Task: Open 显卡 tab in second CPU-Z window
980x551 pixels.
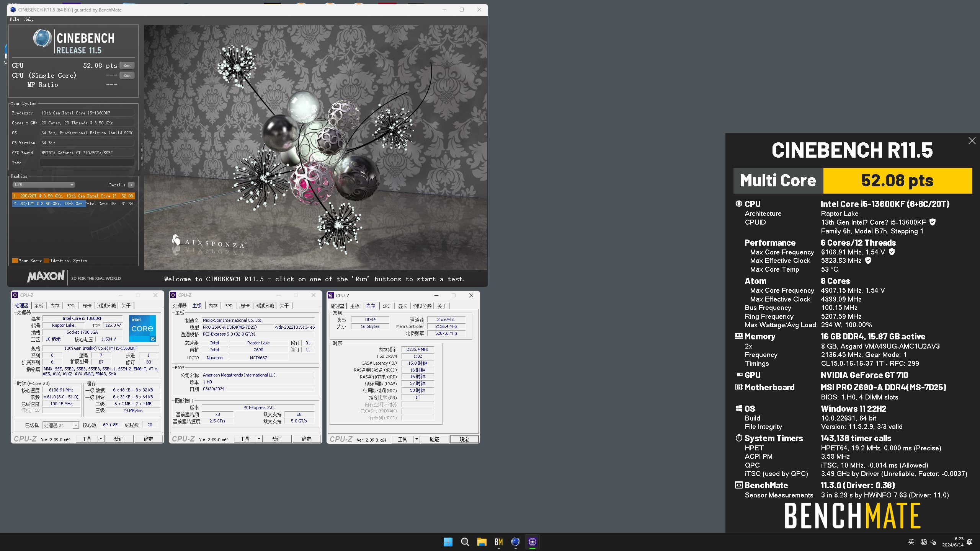Action: tap(245, 306)
